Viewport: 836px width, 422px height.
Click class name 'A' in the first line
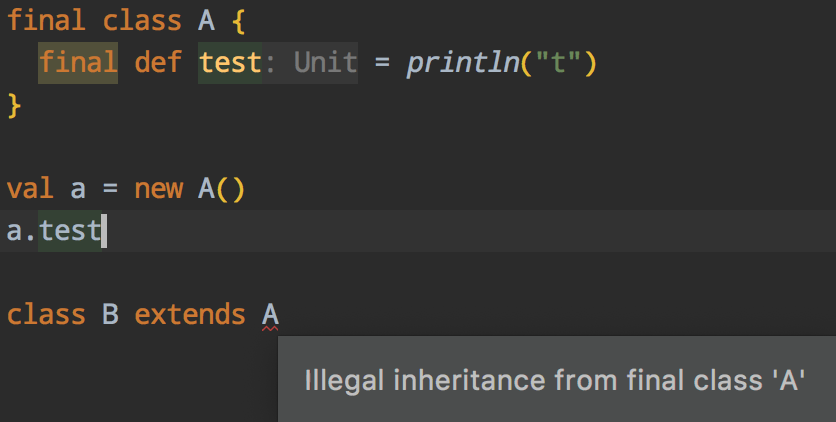click(x=206, y=21)
